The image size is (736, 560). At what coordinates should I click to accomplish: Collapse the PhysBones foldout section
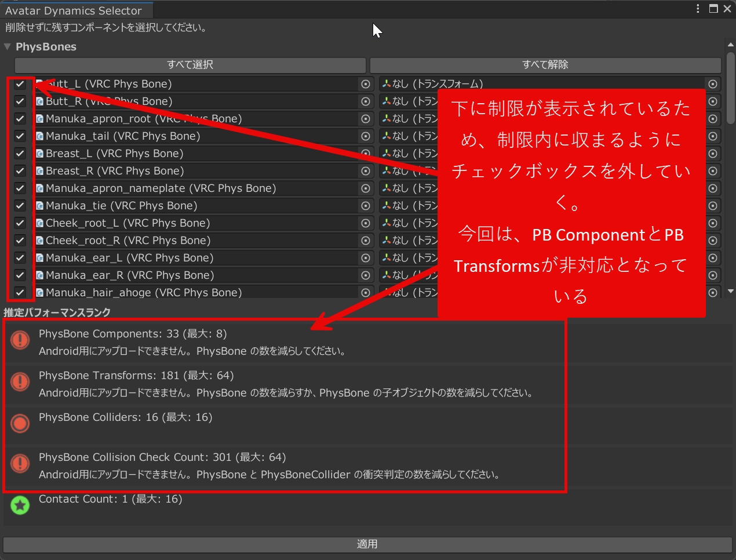8,47
